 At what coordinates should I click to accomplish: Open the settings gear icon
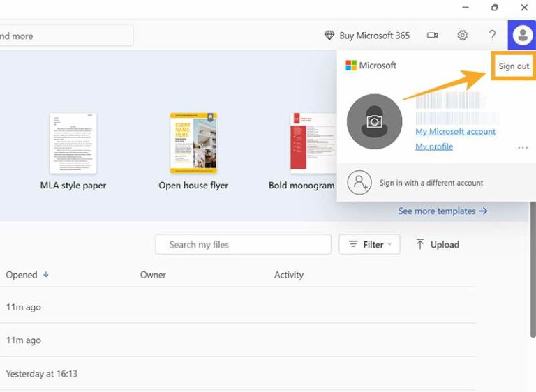coord(462,35)
